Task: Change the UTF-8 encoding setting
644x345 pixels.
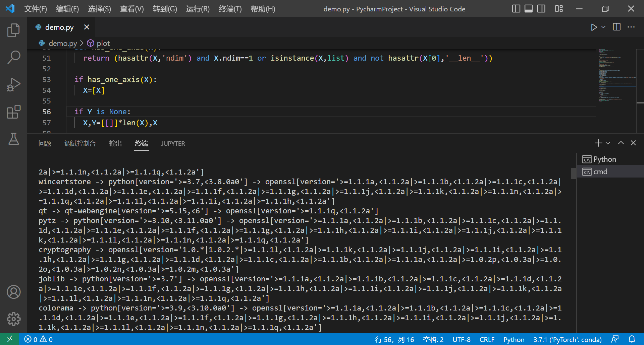Action: 462,339
